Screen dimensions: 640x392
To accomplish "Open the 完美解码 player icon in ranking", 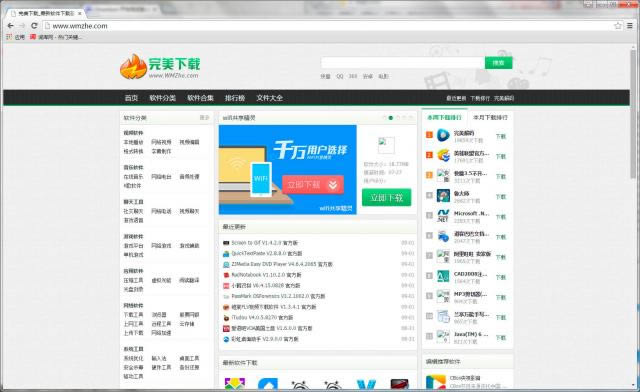I will coord(443,135).
